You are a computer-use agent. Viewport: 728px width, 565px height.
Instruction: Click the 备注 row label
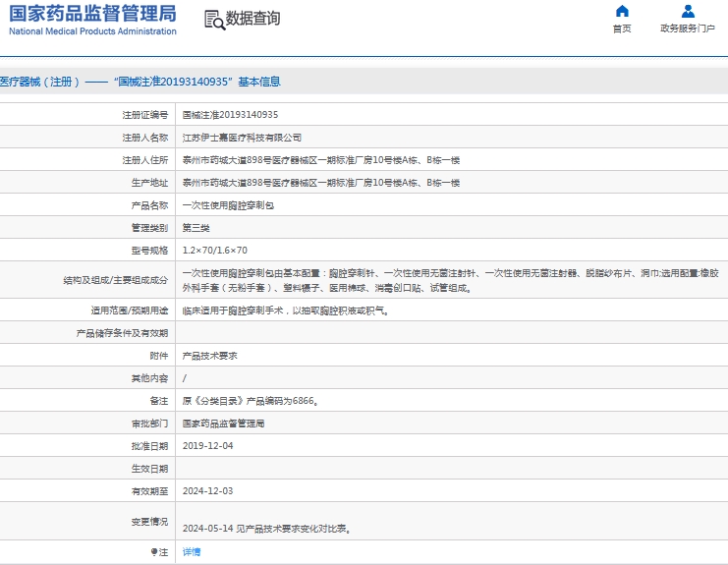(x=159, y=401)
